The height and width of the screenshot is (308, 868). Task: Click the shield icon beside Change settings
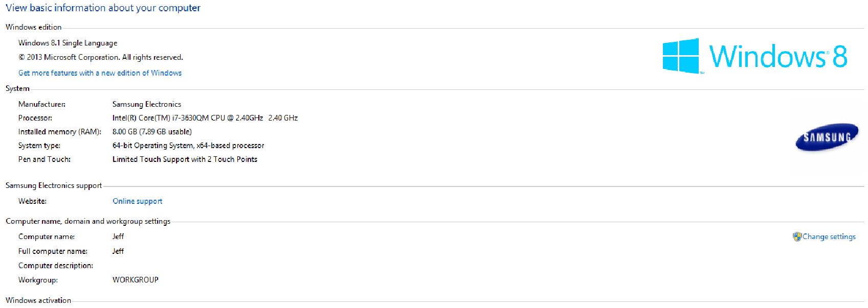797,236
